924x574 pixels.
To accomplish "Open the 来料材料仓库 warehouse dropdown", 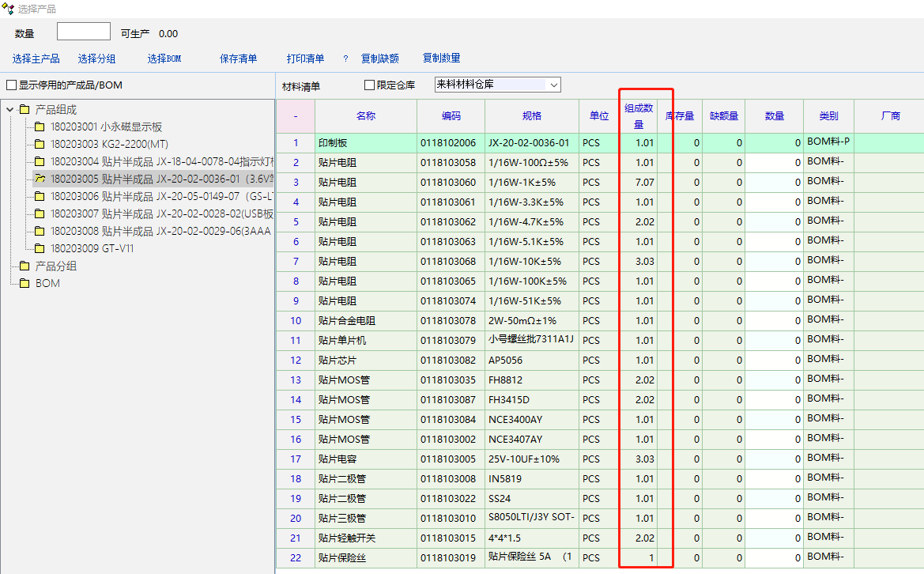I will coord(553,85).
